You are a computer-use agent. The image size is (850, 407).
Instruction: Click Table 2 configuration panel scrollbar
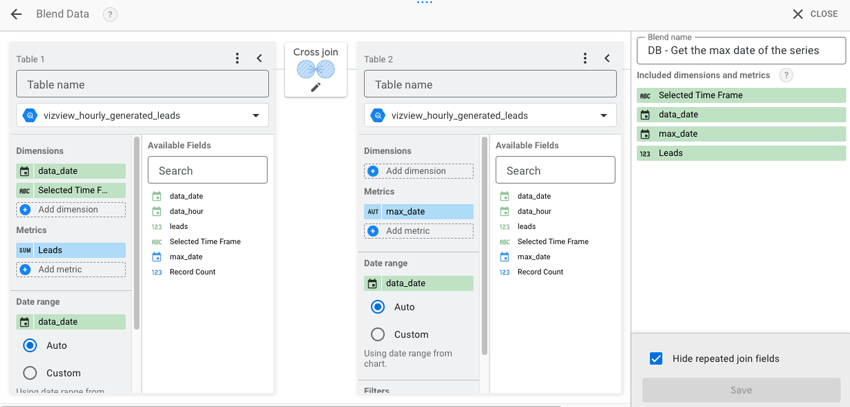(x=484, y=246)
